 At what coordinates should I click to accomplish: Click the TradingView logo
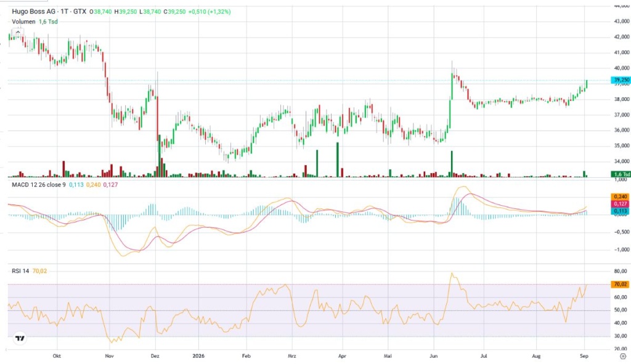pos(20,338)
